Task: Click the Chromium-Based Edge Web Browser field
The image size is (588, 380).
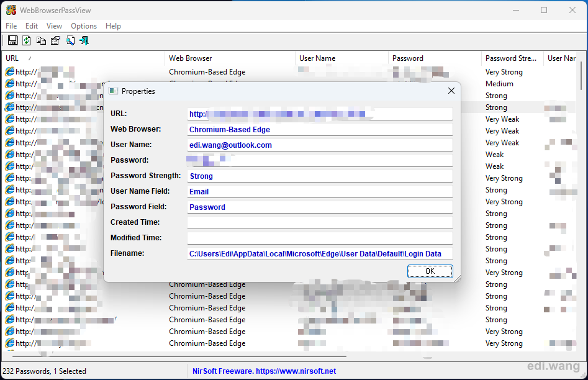Action: pos(320,129)
